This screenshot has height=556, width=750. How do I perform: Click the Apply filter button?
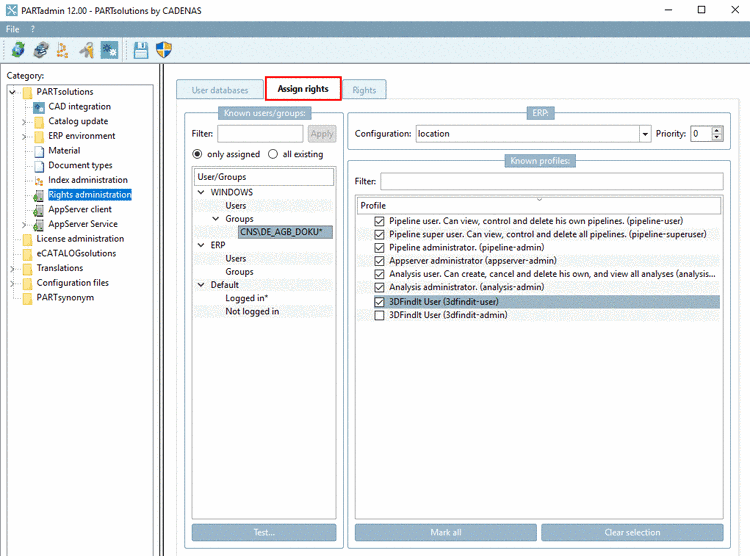pos(322,134)
